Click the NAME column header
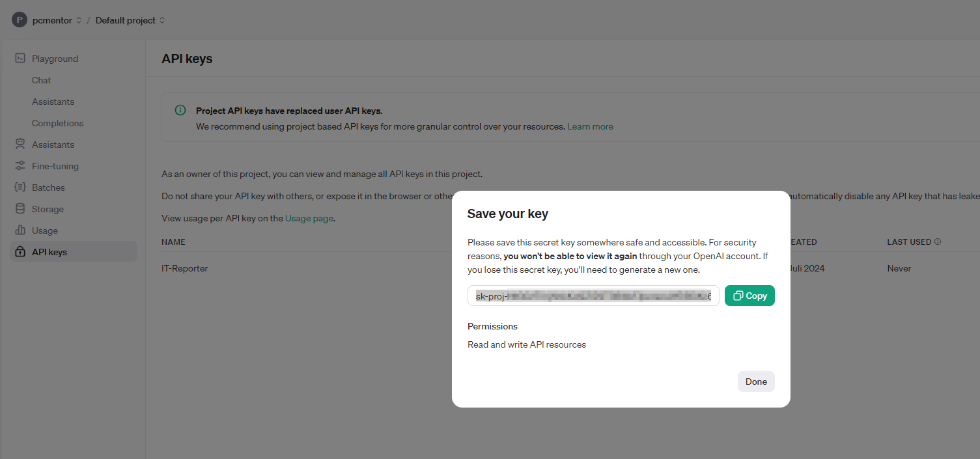The height and width of the screenshot is (459, 980). (173, 242)
